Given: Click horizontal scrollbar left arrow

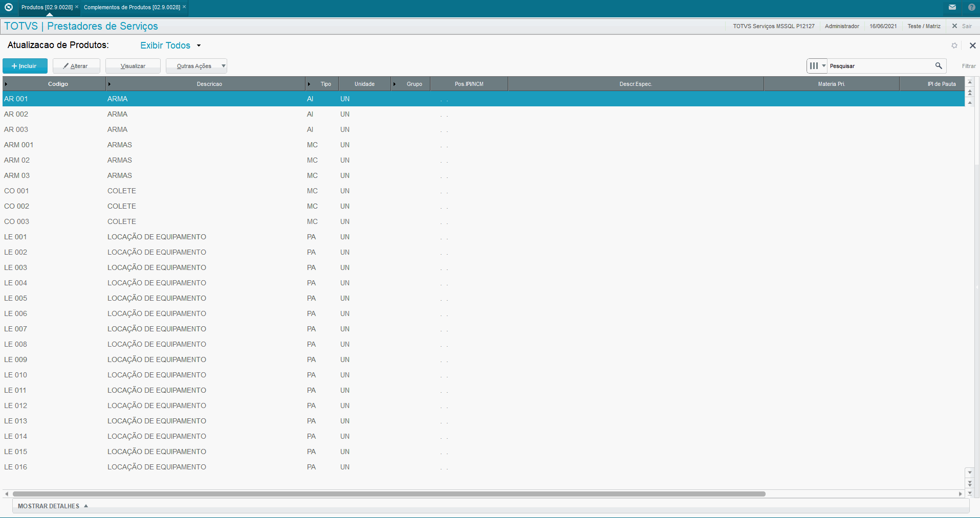Looking at the screenshot, I should point(7,494).
